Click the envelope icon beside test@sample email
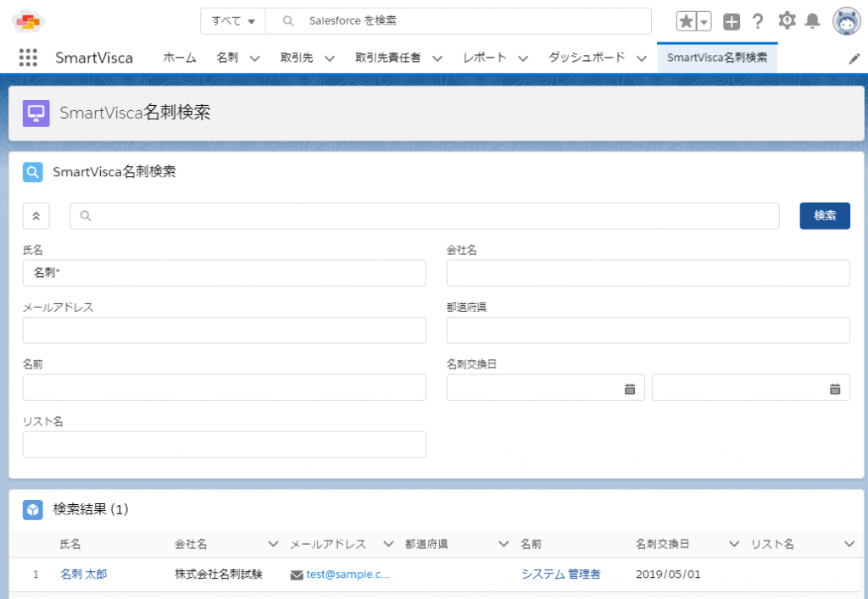The width and height of the screenshot is (868, 599). click(297, 575)
